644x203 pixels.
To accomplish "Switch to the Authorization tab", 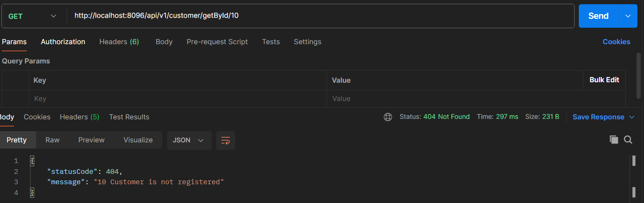I will point(63,42).
